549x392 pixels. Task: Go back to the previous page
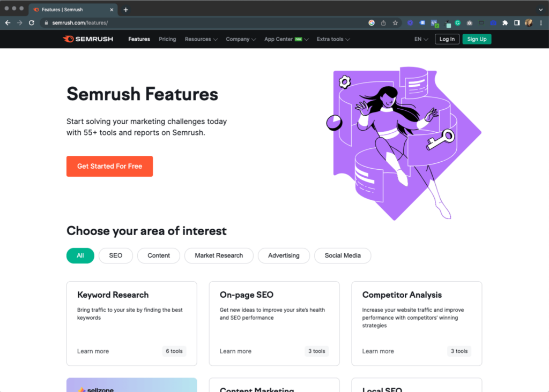(8, 22)
